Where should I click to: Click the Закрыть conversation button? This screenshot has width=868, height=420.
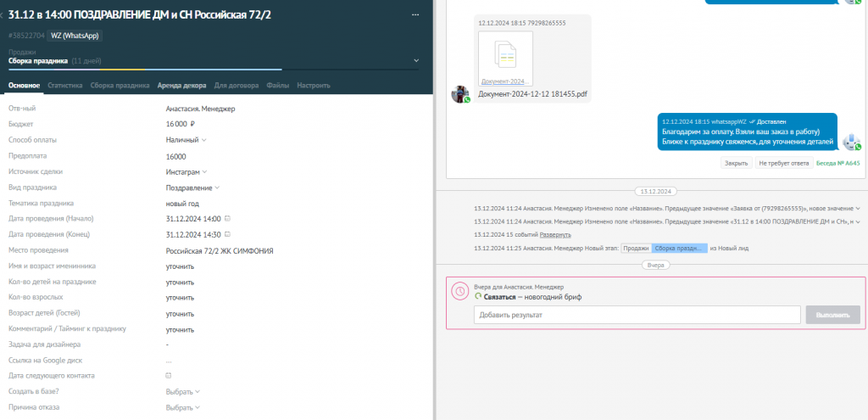pos(737,163)
